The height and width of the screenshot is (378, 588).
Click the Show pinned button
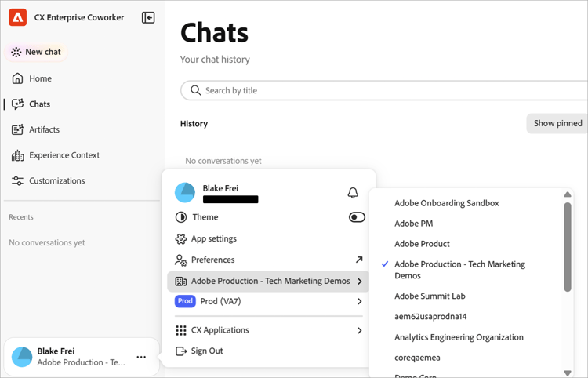pos(557,123)
